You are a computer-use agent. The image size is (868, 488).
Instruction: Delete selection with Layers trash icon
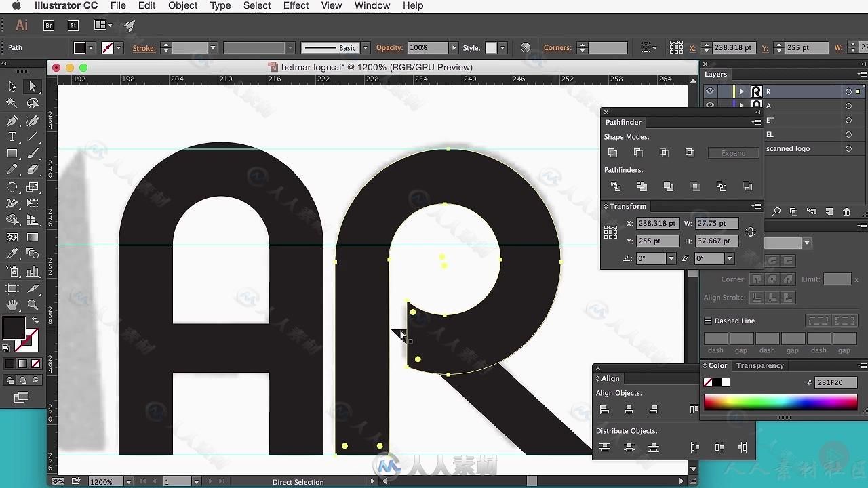[846, 212]
